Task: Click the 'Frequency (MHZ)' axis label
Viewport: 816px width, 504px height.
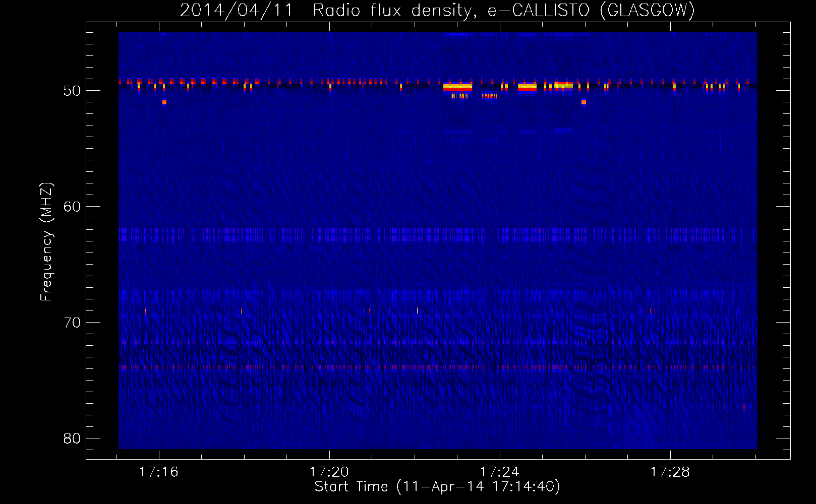Action: 46,242
